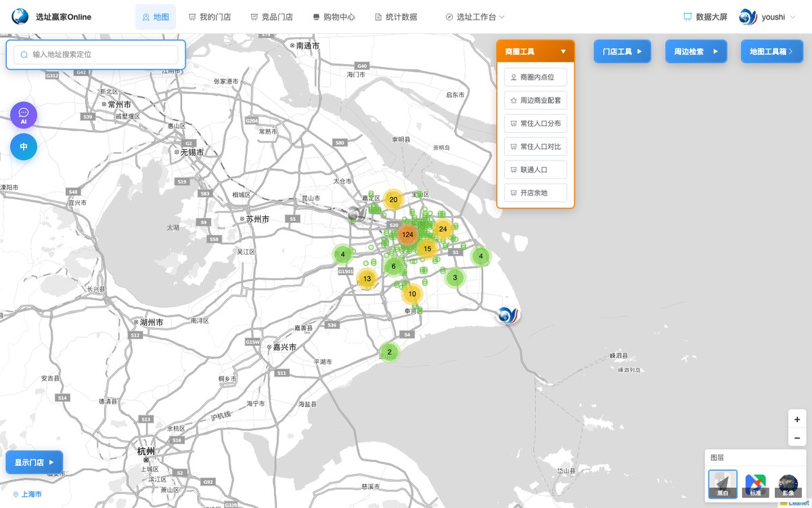812x508 pixels.
Task: Click the logo map marker on the coast
Action: [x=507, y=315]
